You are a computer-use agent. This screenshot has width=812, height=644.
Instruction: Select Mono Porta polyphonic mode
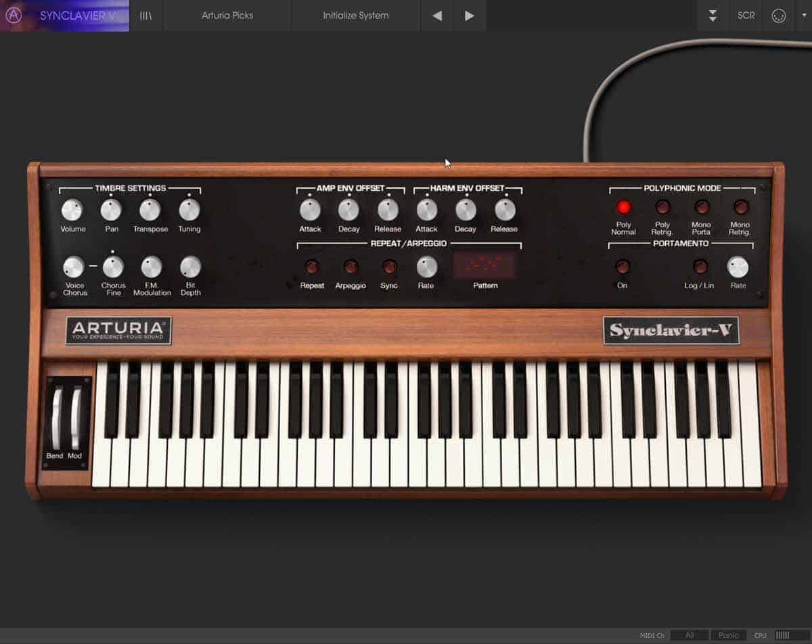[702, 207]
